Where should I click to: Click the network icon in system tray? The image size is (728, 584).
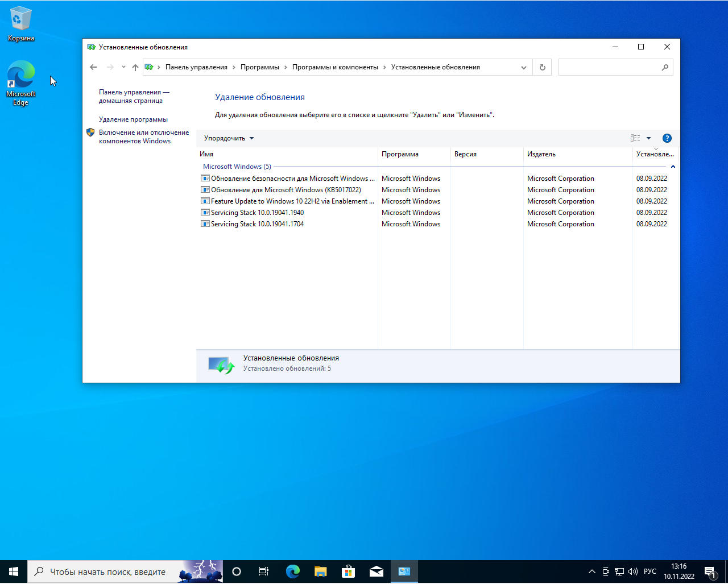pyautogui.click(x=619, y=571)
